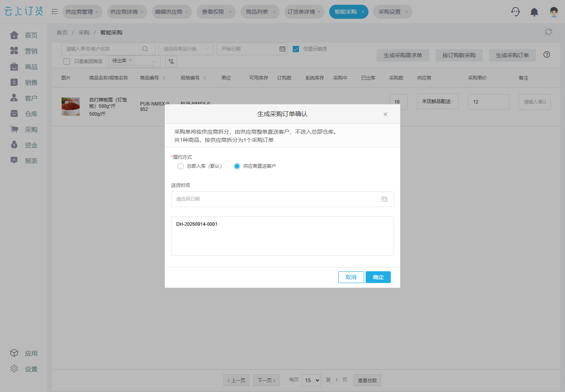
Task: Click the help question mark icon
Action: (x=547, y=54)
